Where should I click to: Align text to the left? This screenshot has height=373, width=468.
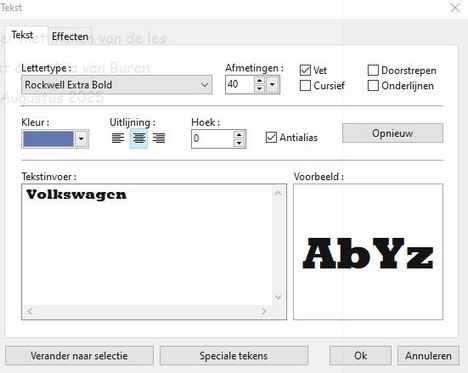coord(118,138)
